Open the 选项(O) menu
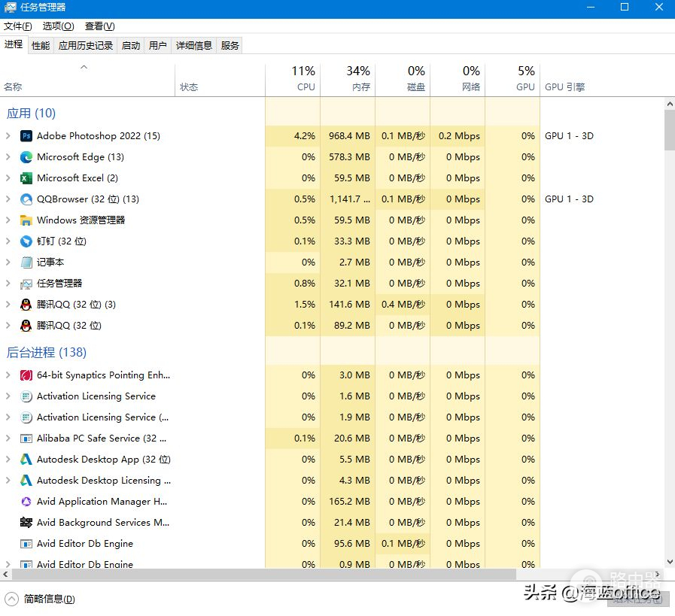Image resolution: width=675 pixels, height=616 pixels. [x=58, y=26]
